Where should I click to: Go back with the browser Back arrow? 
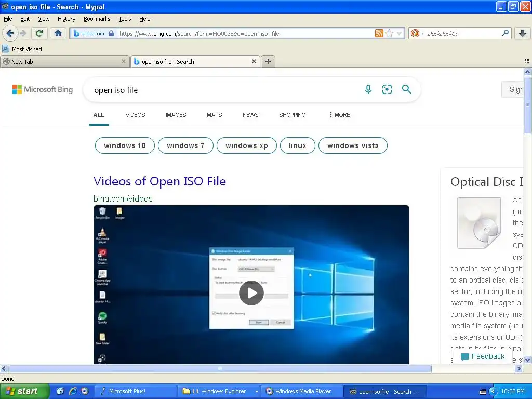10,33
